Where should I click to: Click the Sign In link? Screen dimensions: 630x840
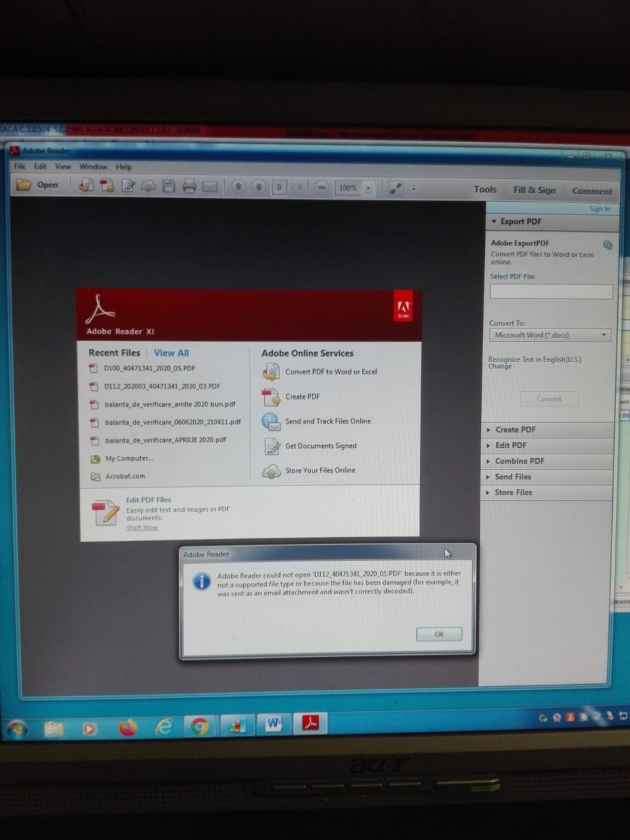(x=600, y=208)
